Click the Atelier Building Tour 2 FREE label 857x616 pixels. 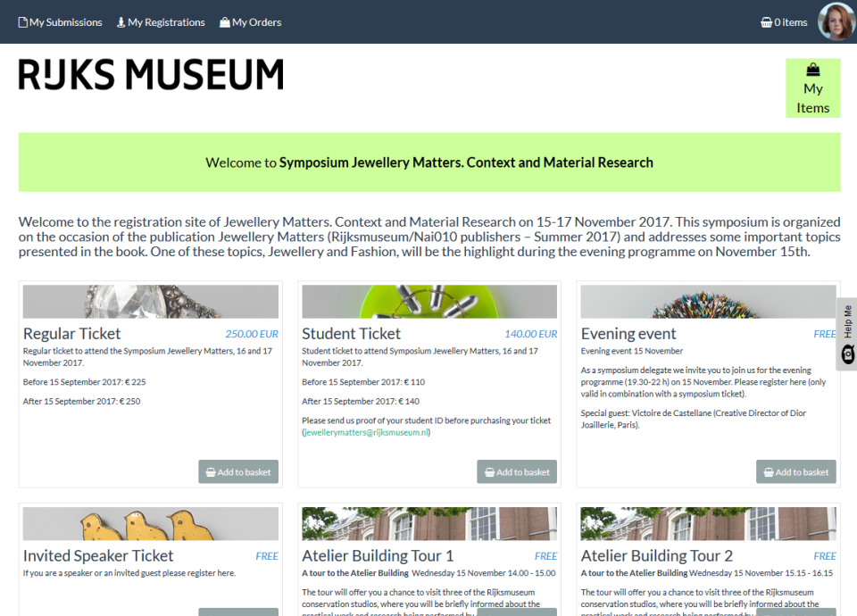[x=825, y=556]
